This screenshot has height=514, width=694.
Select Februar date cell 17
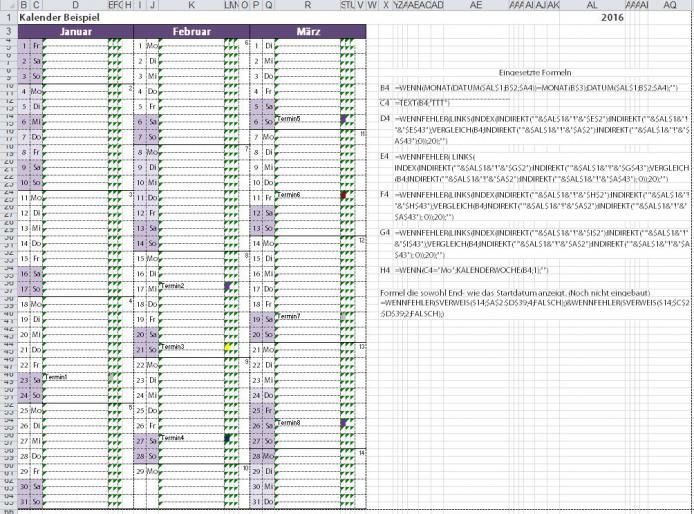pos(140,289)
